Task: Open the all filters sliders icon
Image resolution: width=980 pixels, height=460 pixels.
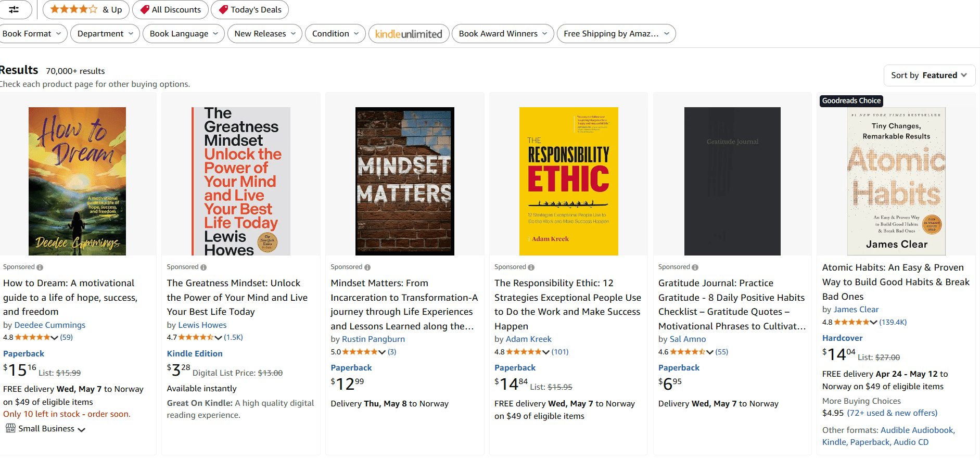Action: (x=14, y=9)
